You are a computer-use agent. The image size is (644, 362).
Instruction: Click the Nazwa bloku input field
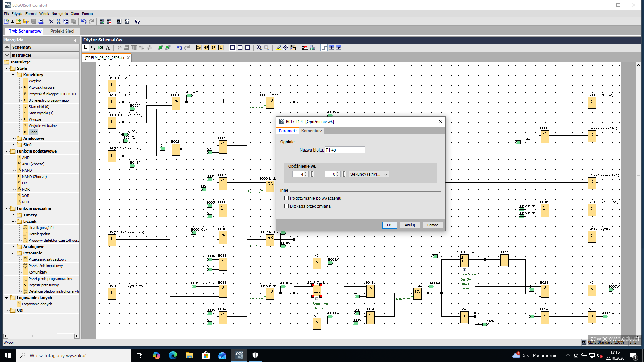[x=344, y=150]
